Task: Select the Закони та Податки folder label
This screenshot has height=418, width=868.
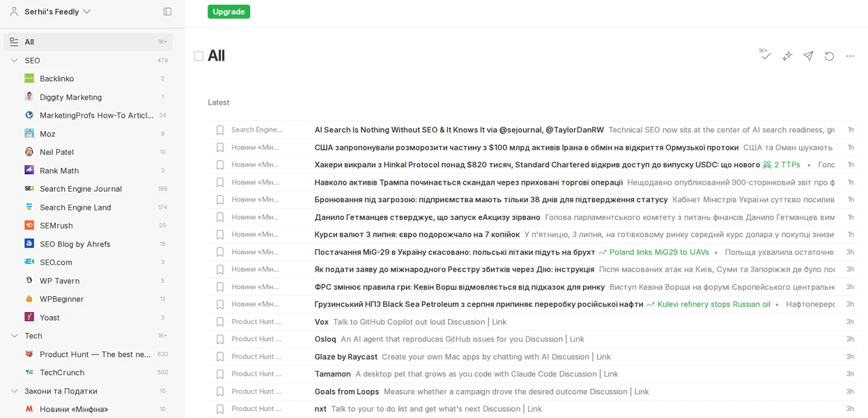Action: pos(61,391)
